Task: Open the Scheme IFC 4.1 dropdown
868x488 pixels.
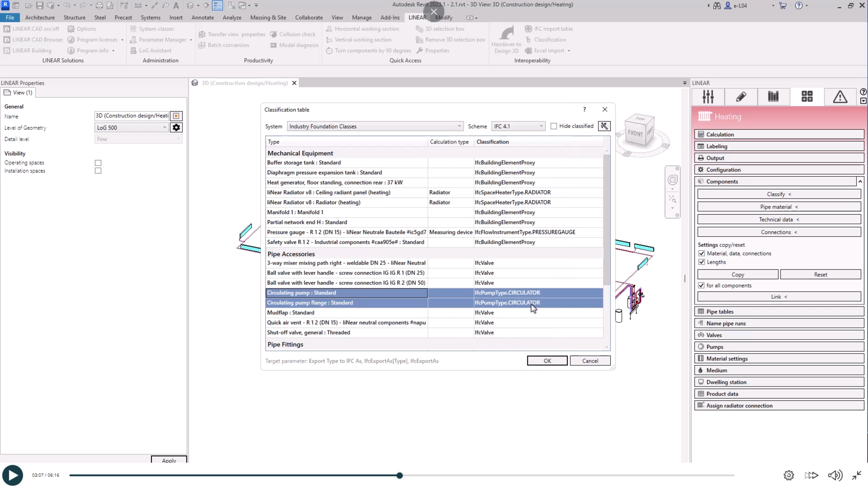Action: pos(518,126)
